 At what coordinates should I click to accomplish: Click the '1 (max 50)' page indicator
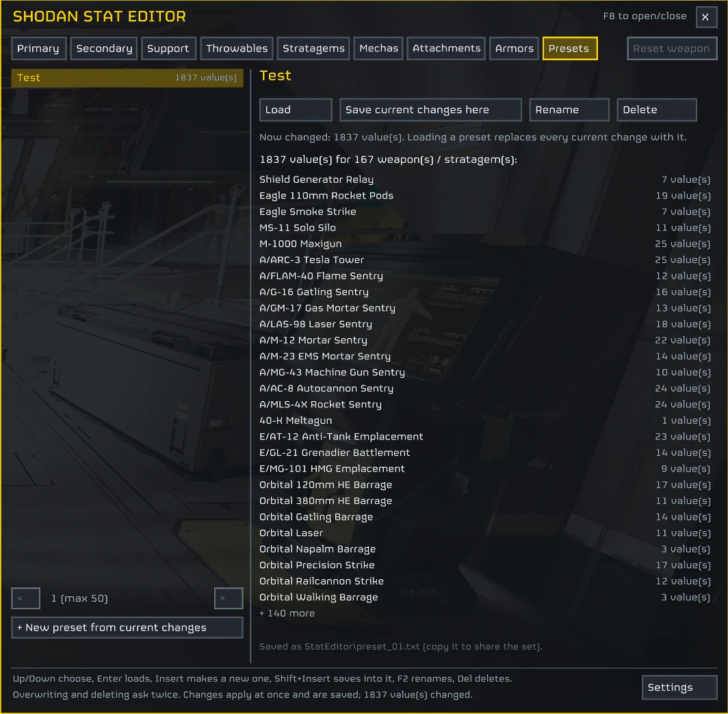click(x=79, y=598)
